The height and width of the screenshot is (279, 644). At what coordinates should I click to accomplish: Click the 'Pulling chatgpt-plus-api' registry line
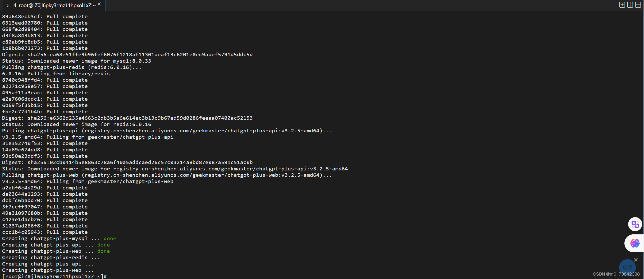click(x=167, y=131)
